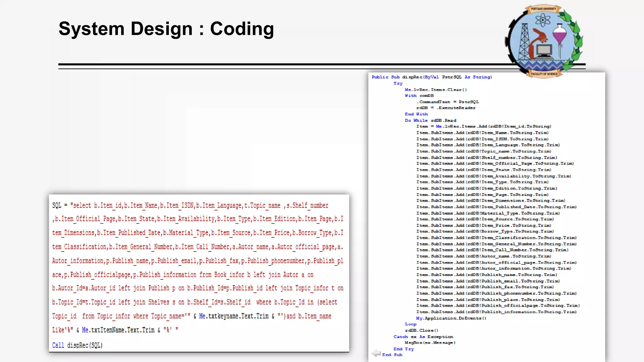644x362 pixels.
Task: Click the 'Public Sub dispRec' declaration line
Action: [432, 77]
